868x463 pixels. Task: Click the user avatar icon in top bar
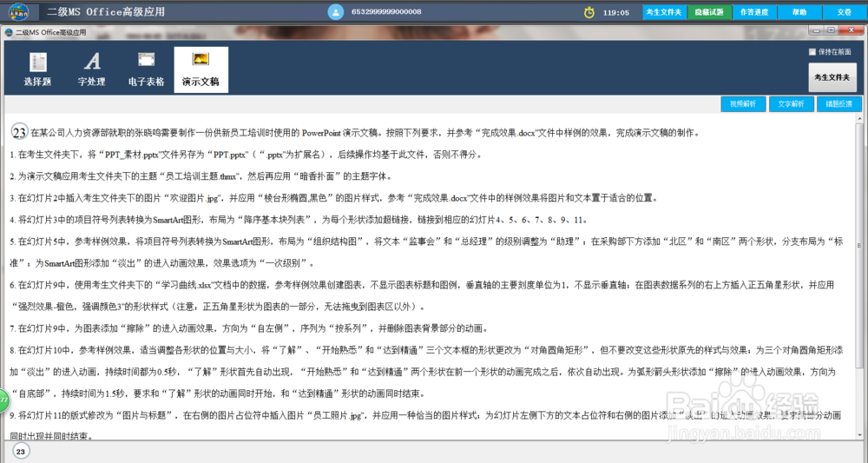(335, 11)
